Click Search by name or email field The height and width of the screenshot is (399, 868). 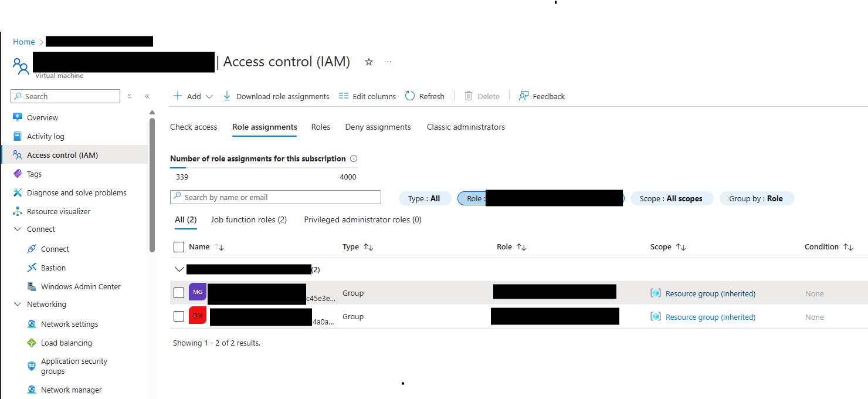[276, 197]
